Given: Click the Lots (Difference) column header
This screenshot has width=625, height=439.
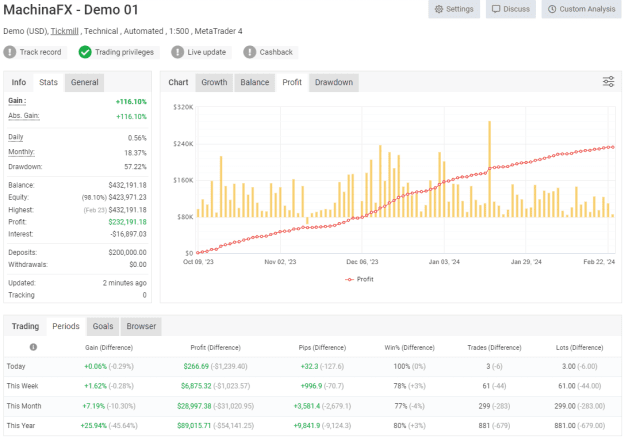Looking at the screenshot, I should click(580, 348).
